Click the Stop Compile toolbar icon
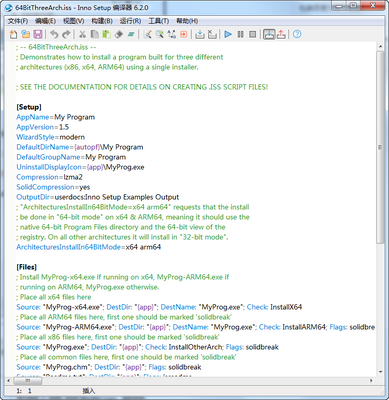 click(x=212, y=34)
